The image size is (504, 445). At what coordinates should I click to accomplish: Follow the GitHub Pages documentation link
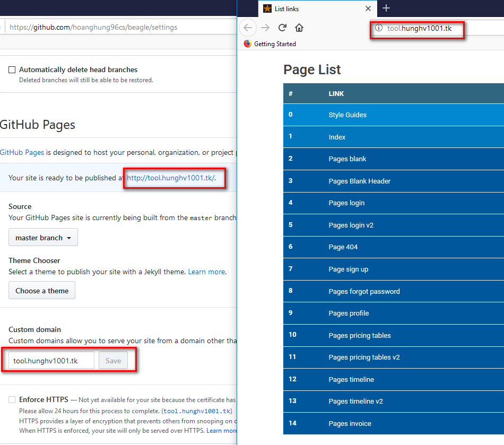(x=22, y=152)
